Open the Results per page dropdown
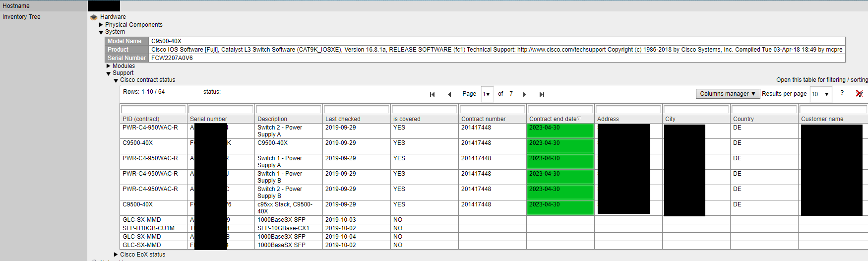The image size is (868, 261). (x=820, y=94)
